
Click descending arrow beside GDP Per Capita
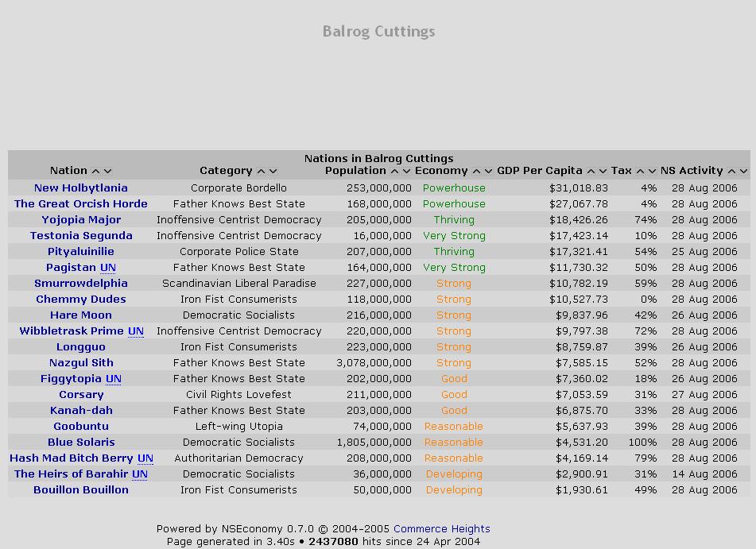pos(603,172)
